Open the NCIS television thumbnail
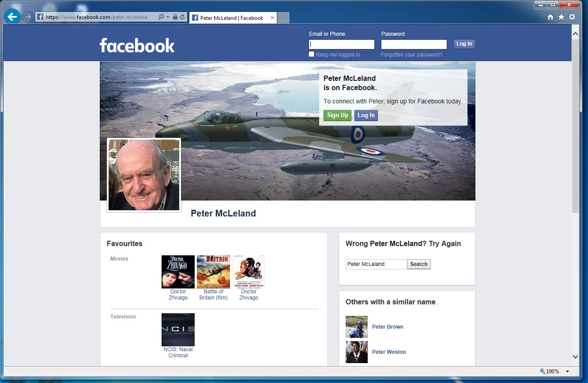588x383 pixels. (178, 330)
